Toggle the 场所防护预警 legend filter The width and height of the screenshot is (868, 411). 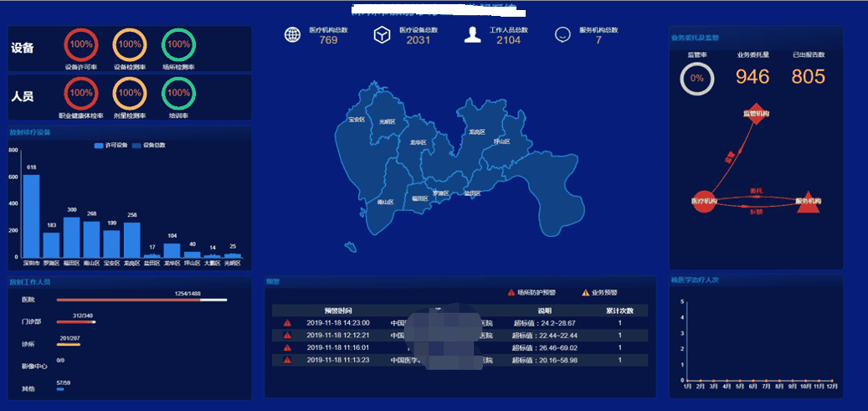pos(532,292)
